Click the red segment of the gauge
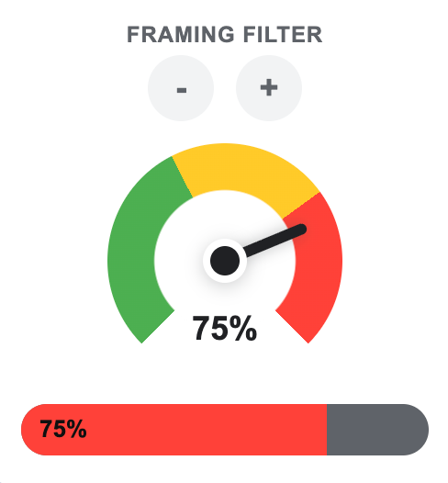This screenshot has height=483, width=448. coord(319,271)
